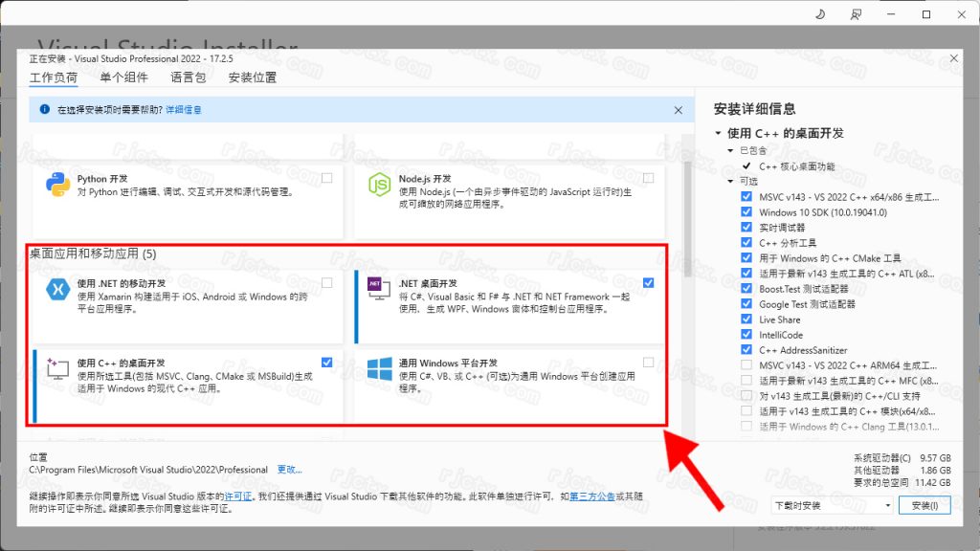The height and width of the screenshot is (551, 980).
Task: Uncheck the Live Share optional component
Action: pyautogui.click(x=746, y=320)
